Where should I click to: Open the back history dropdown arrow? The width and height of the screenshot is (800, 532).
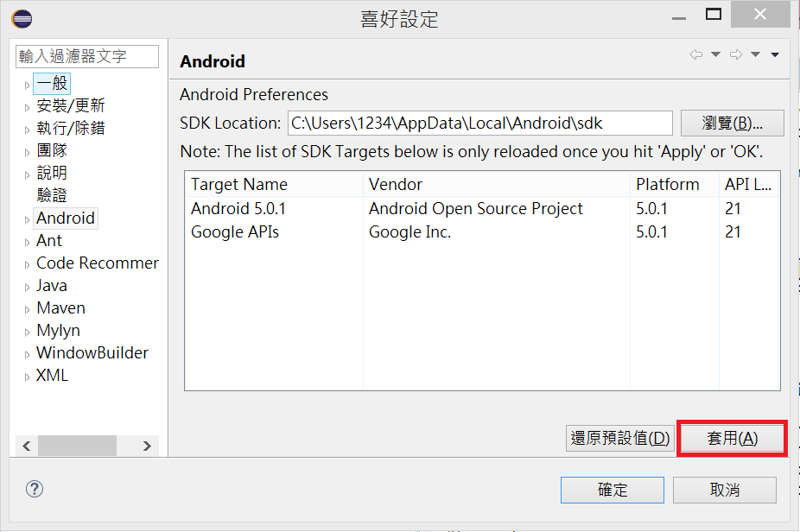coord(715,55)
